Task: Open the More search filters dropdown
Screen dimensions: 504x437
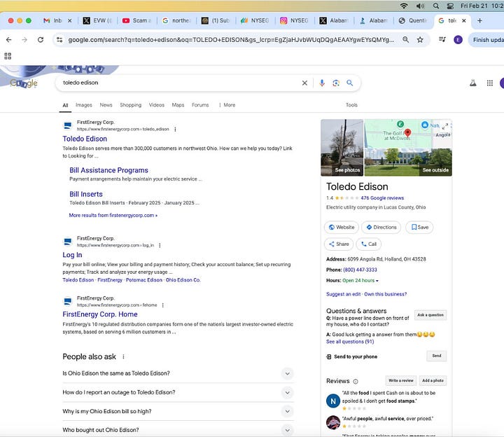Action: [x=227, y=105]
